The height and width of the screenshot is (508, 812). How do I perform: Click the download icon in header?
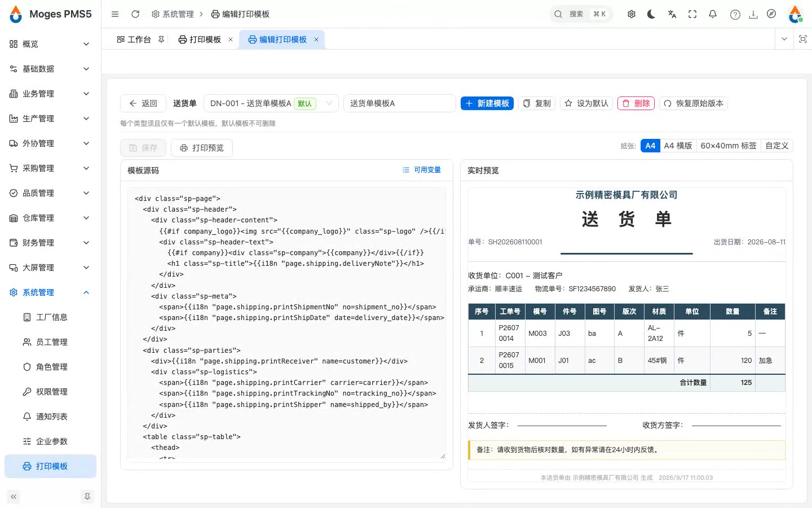coord(753,15)
